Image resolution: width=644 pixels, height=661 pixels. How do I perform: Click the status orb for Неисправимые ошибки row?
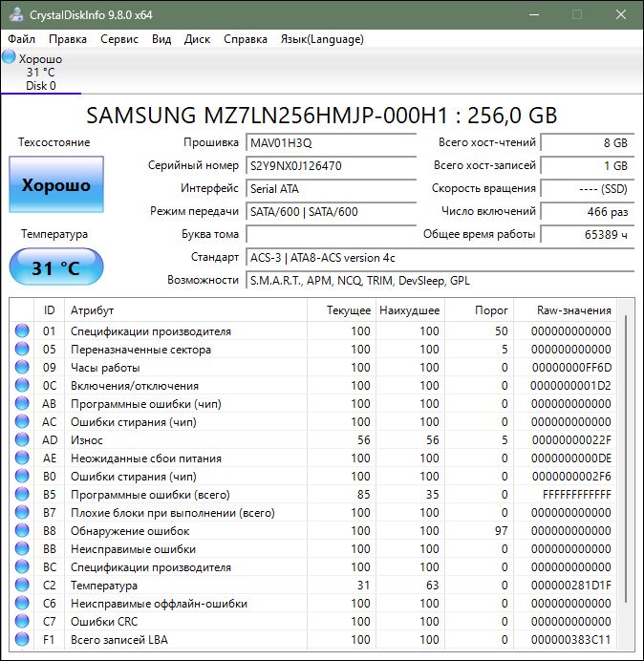point(22,548)
